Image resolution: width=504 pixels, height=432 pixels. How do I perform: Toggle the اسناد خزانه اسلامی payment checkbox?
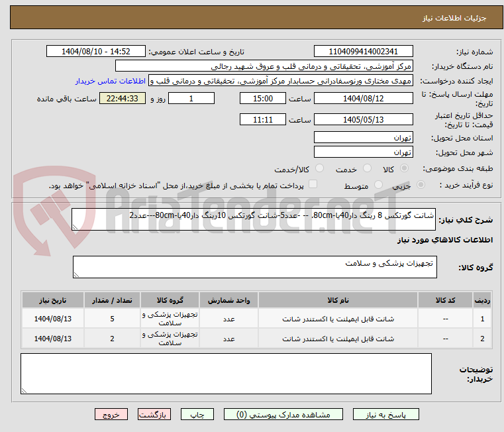[313, 184]
